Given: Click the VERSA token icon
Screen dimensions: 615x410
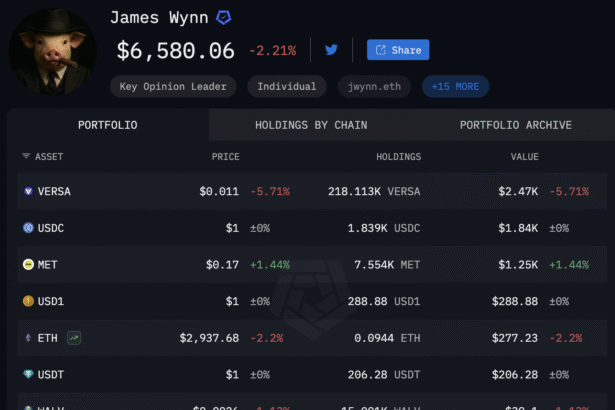Looking at the screenshot, I should [x=27, y=191].
